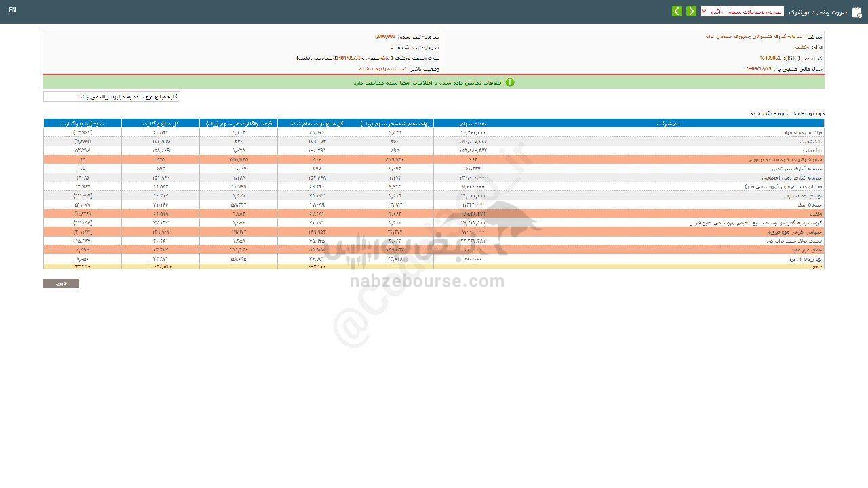Click the green info icon in the banner

pyautogui.click(x=510, y=83)
